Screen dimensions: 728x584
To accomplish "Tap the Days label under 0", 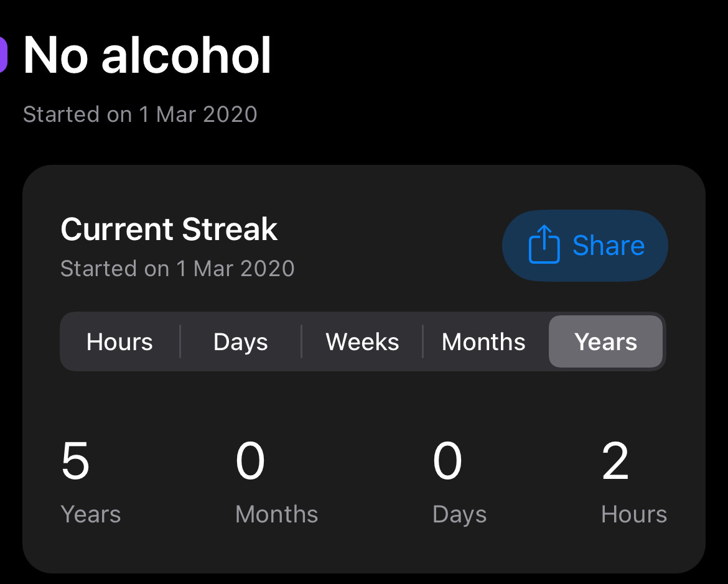I will (x=460, y=514).
